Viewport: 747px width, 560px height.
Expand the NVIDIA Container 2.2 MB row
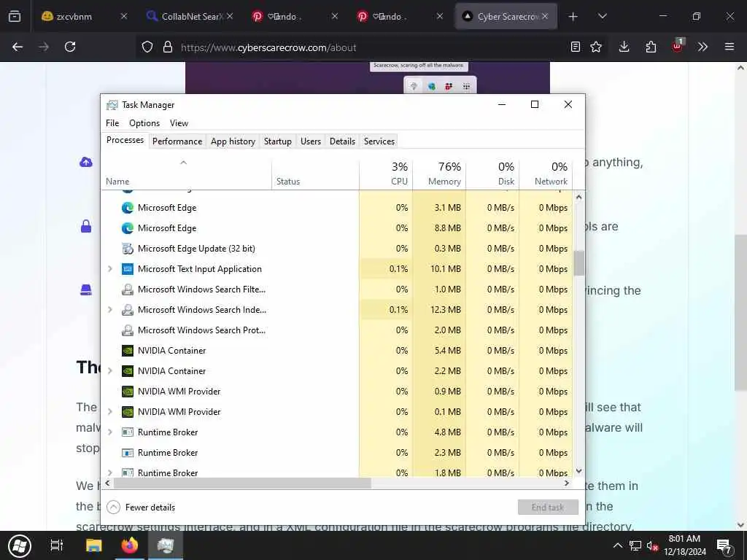point(110,371)
